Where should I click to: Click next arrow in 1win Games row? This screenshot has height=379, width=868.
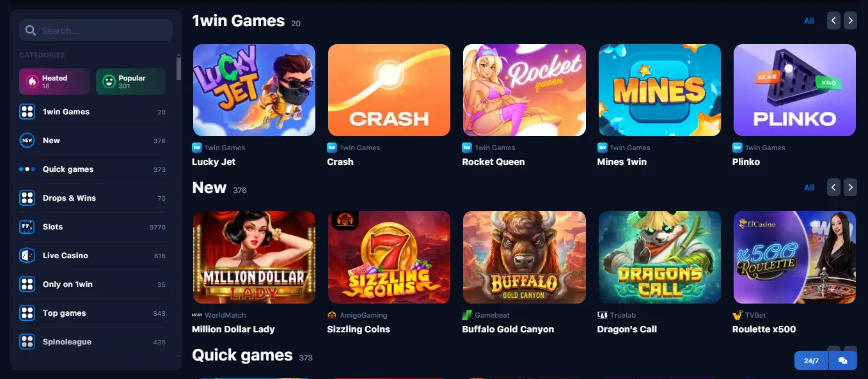coord(850,20)
